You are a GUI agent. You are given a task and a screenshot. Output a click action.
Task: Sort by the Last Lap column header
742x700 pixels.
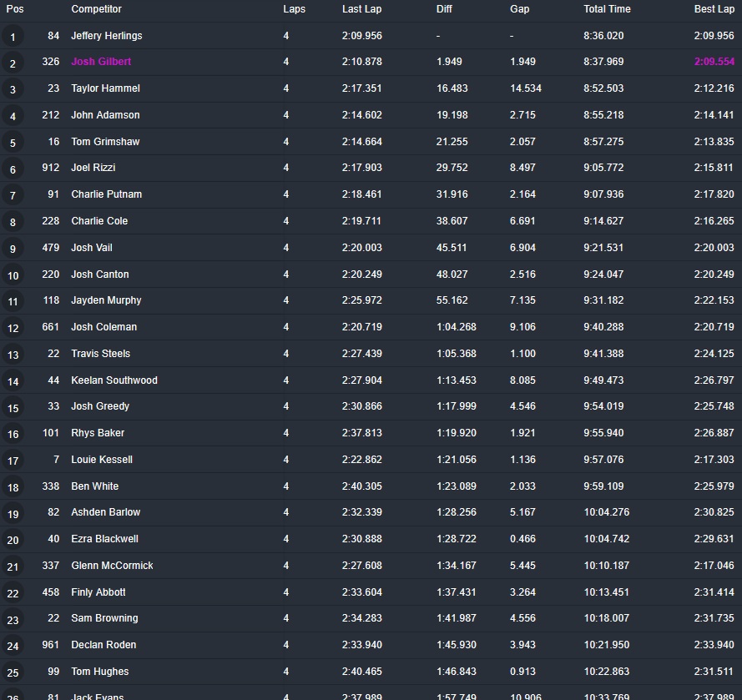tap(362, 9)
